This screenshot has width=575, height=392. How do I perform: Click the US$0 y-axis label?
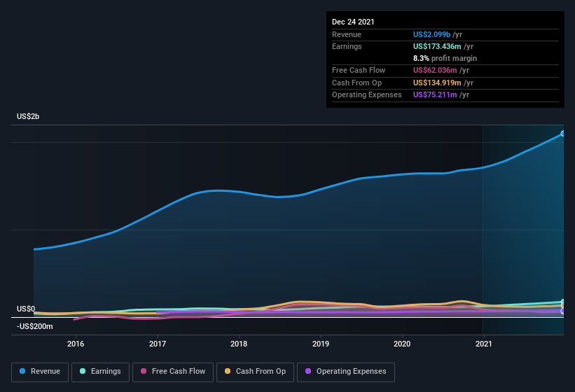(26, 309)
